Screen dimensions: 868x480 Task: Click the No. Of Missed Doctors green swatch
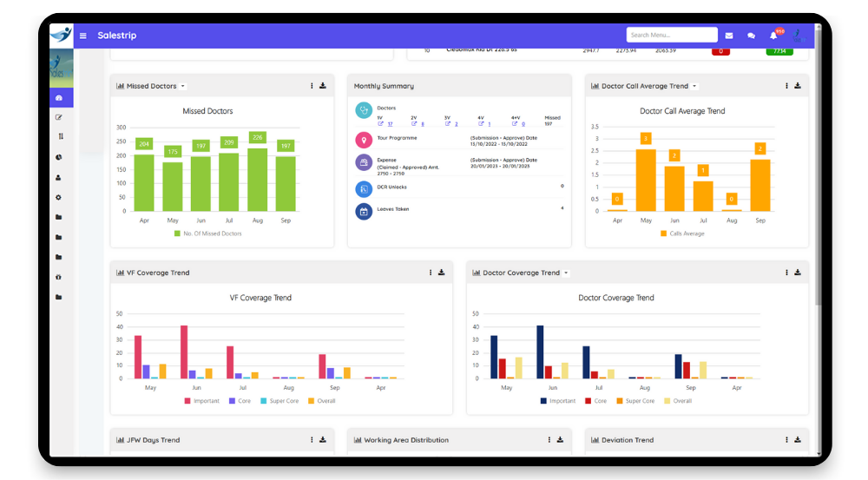[x=177, y=233]
